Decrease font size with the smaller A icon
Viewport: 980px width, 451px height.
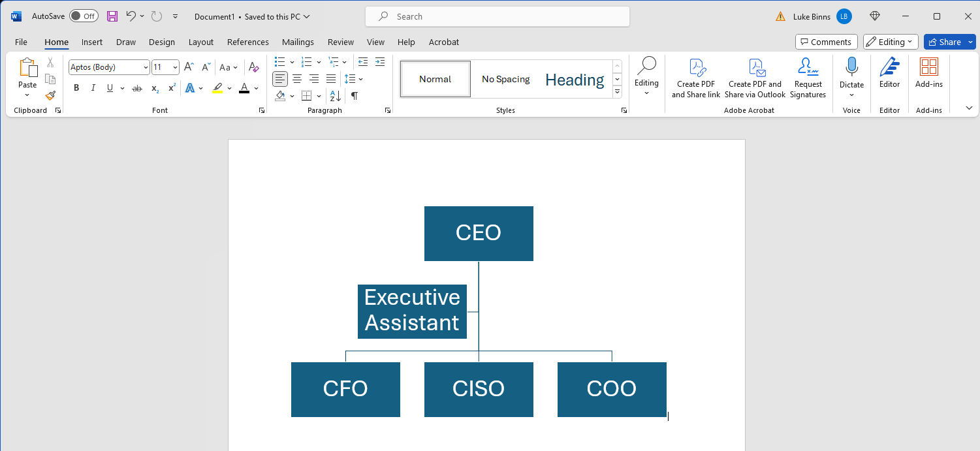point(206,67)
